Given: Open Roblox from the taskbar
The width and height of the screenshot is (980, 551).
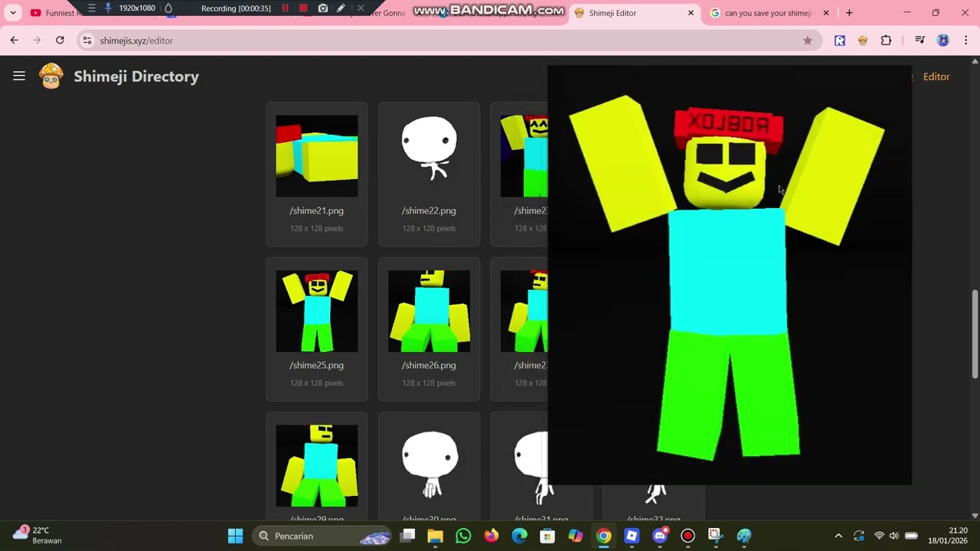Looking at the screenshot, I should point(632,536).
